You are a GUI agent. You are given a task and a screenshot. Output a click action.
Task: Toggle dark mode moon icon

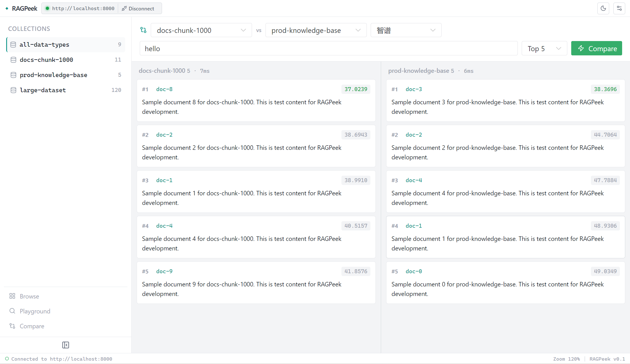click(603, 8)
